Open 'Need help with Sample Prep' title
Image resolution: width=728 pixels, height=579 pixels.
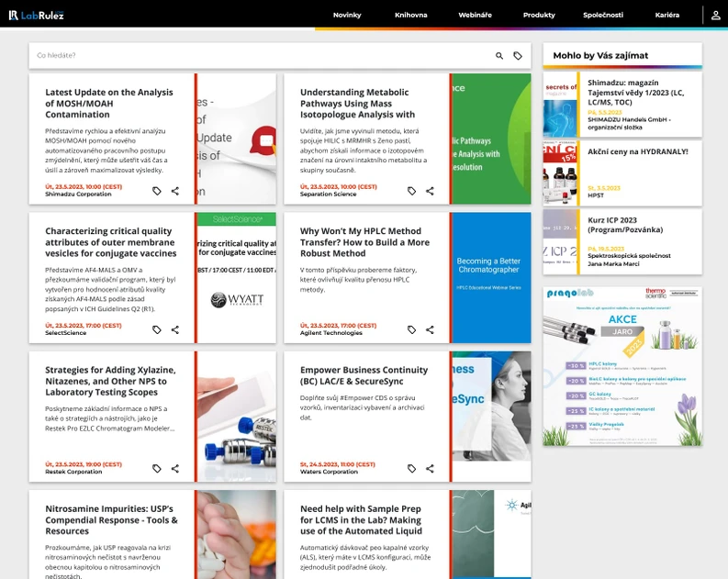[x=361, y=519]
